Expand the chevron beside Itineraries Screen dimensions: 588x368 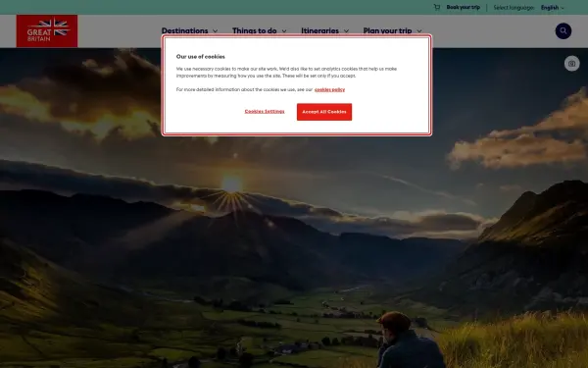point(347,30)
